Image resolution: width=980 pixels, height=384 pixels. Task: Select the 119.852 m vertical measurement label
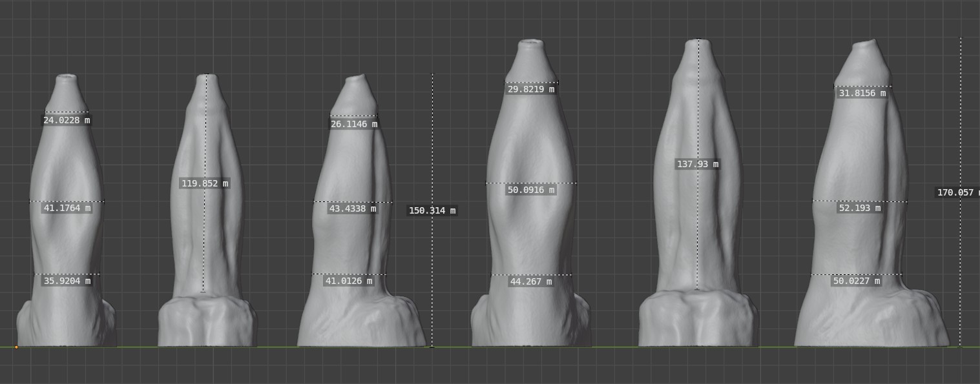(x=204, y=184)
